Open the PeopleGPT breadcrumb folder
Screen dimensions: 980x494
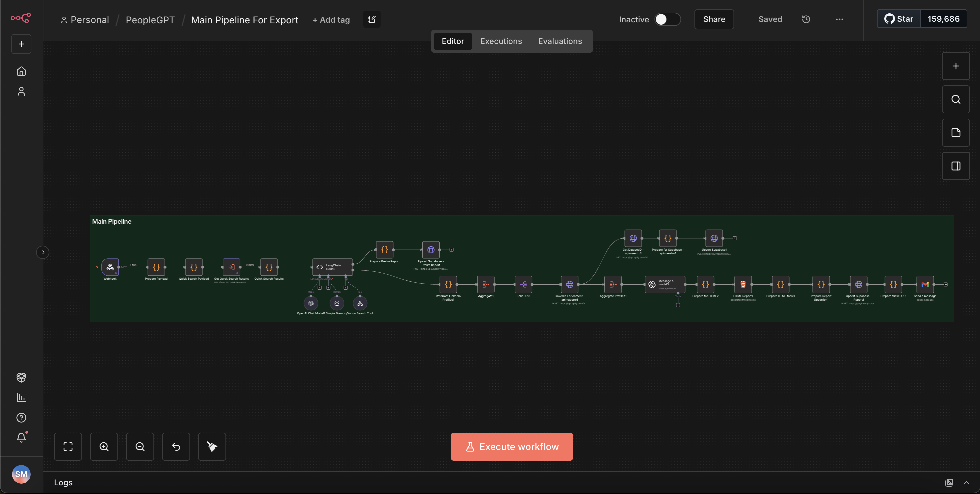(150, 20)
